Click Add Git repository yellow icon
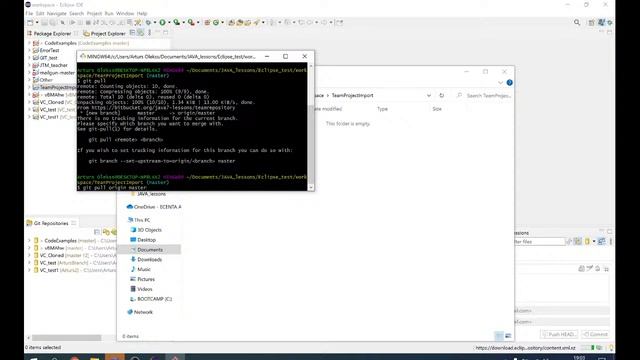 tap(106, 232)
